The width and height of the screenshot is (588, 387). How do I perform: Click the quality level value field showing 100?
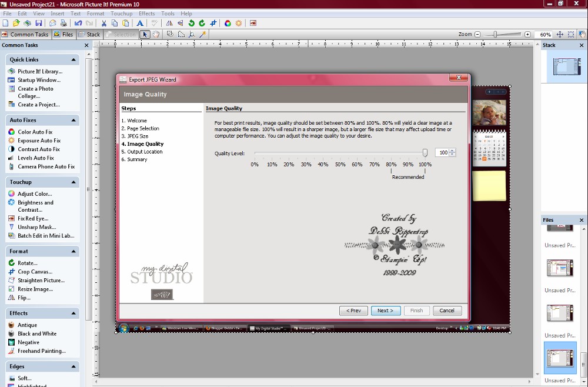click(443, 153)
